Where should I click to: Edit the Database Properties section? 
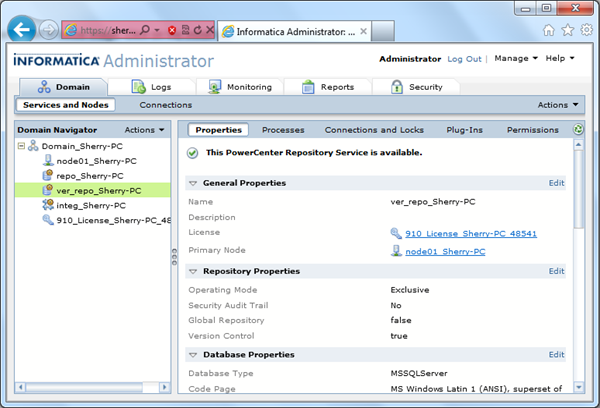[x=556, y=354]
